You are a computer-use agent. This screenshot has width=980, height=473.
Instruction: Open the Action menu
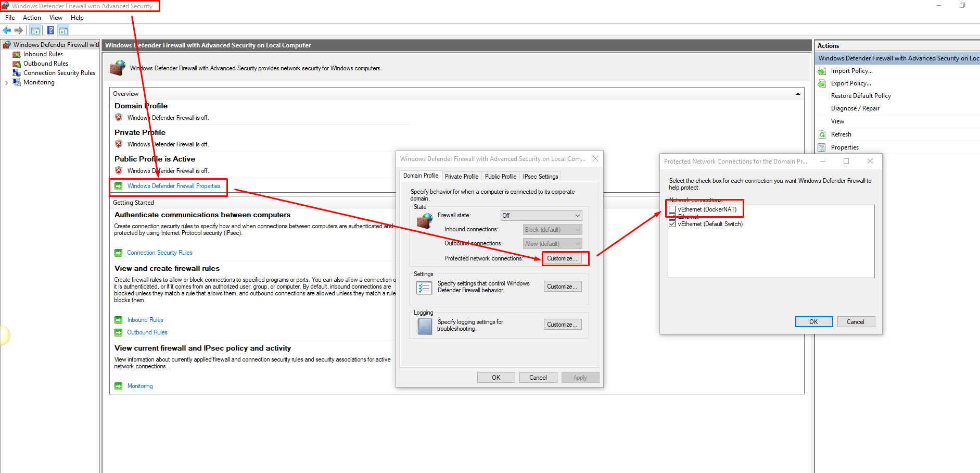pyautogui.click(x=32, y=18)
